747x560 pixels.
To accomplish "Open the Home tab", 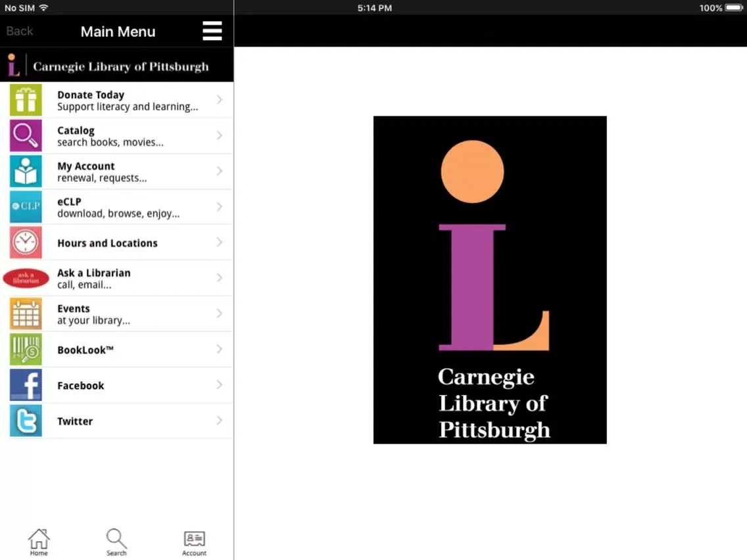I will pos(39,542).
